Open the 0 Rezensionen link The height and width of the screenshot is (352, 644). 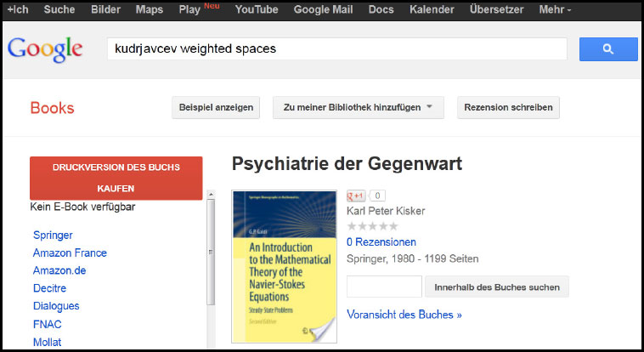coord(381,241)
